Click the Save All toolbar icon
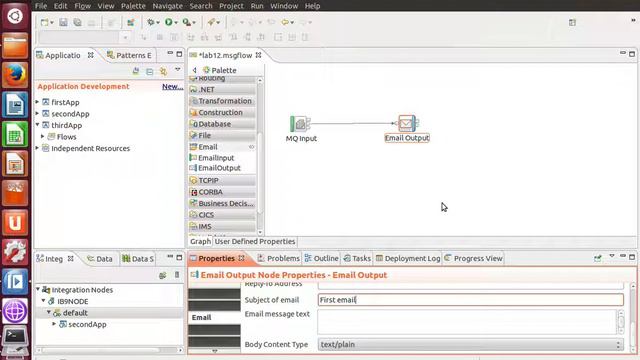 [77, 22]
